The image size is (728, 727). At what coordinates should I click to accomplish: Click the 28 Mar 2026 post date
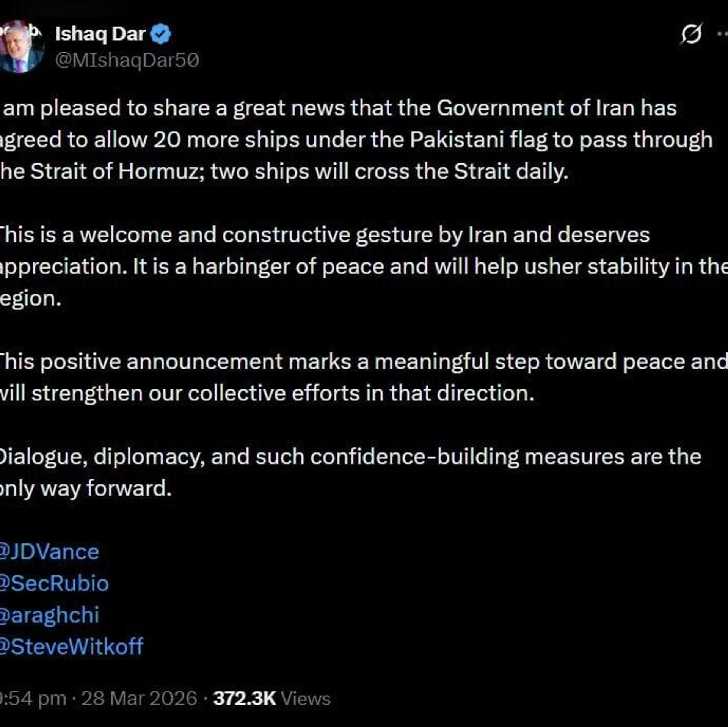click(139, 699)
